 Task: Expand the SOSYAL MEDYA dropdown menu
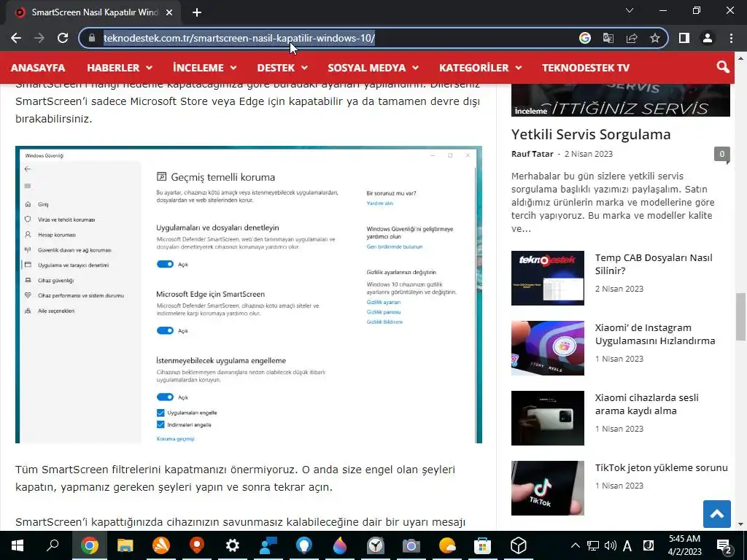(x=373, y=68)
